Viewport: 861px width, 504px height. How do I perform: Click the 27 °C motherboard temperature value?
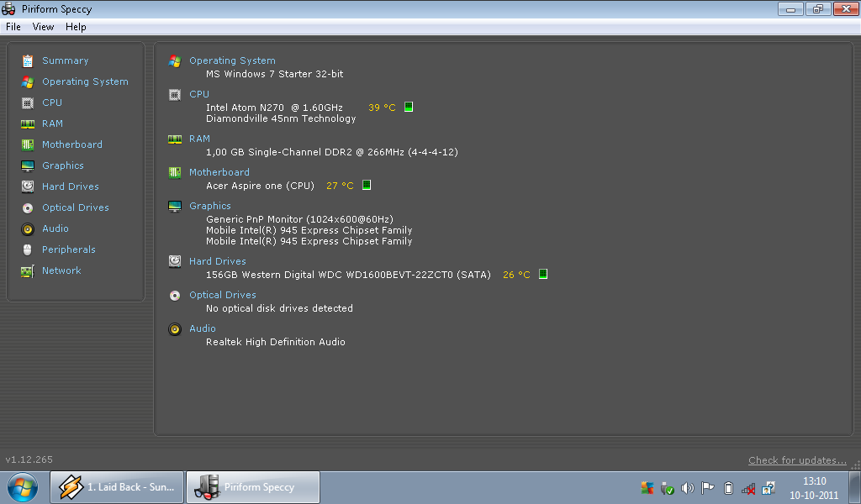coord(340,186)
